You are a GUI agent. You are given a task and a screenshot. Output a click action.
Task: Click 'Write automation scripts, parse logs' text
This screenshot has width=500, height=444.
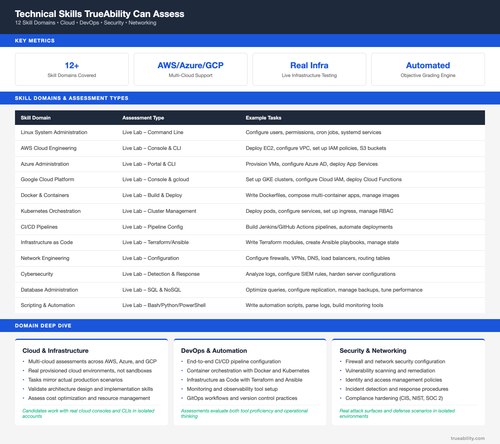(314, 305)
